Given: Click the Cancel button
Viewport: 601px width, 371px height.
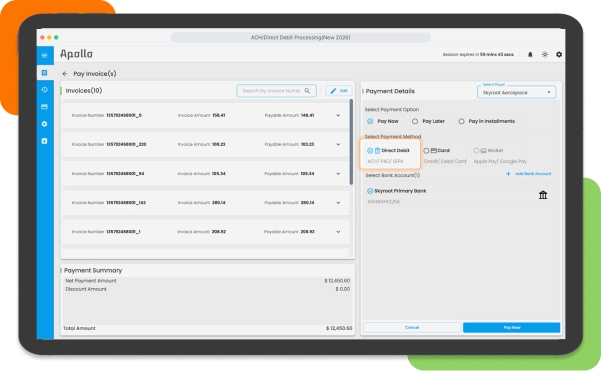Looking at the screenshot, I should [412, 328].
